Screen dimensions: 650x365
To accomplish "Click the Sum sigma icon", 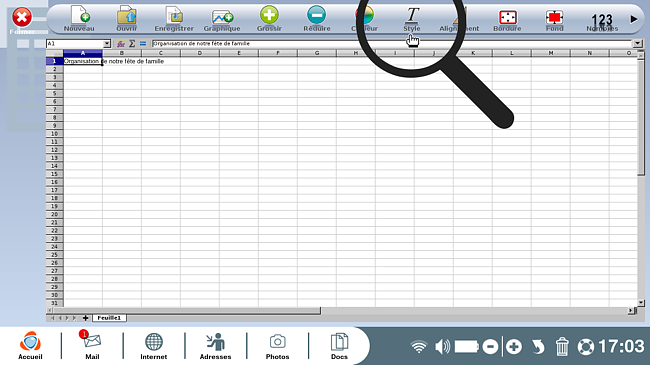I will 132,44.
